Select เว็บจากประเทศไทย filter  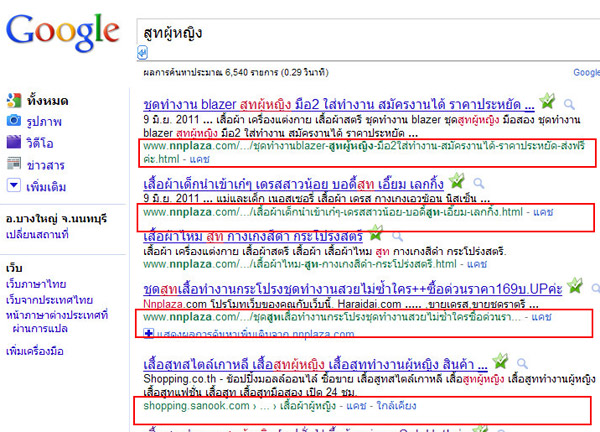[x=49, y=300]
